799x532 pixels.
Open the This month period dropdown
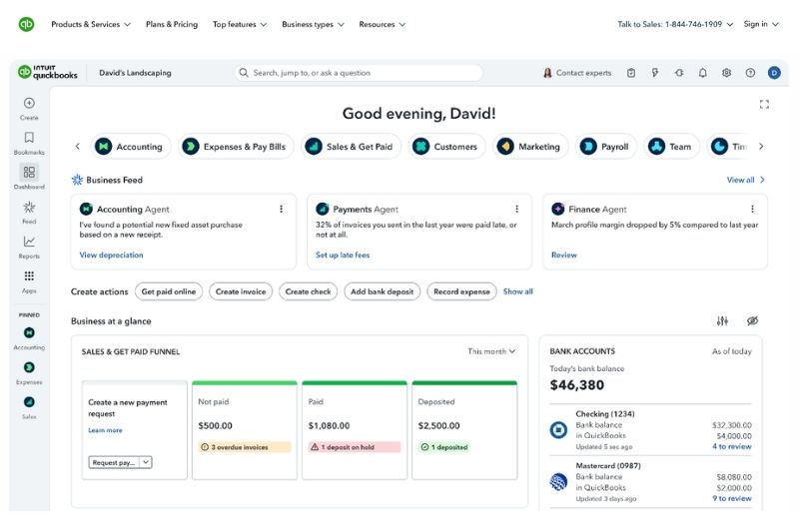click(x=491, y=351)
